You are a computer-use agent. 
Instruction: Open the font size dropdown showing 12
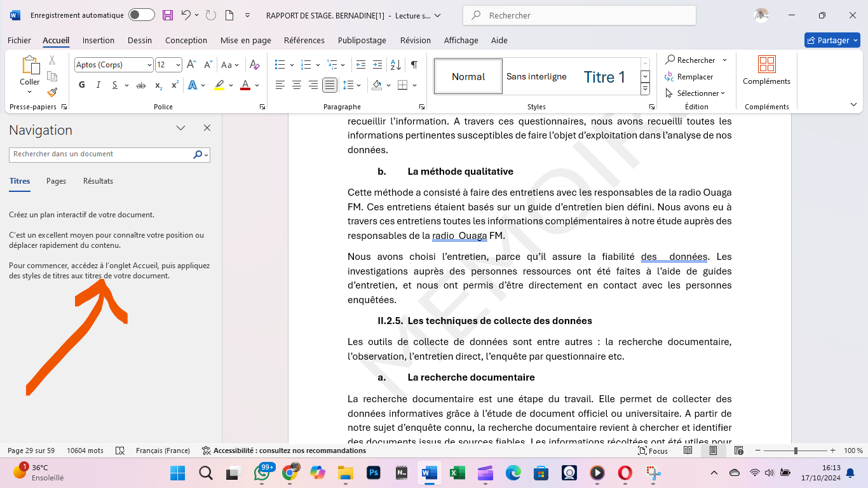tap(178, 65)
